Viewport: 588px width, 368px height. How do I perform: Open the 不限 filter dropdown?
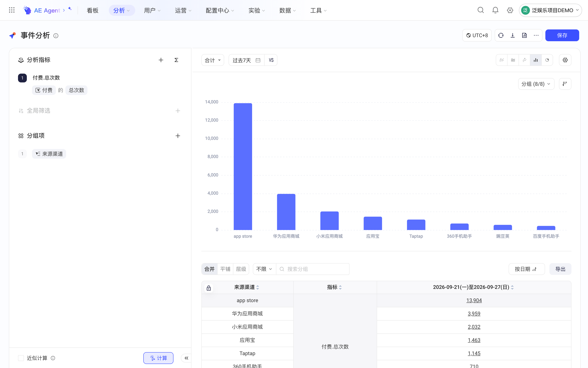click(x=264, y=269)
